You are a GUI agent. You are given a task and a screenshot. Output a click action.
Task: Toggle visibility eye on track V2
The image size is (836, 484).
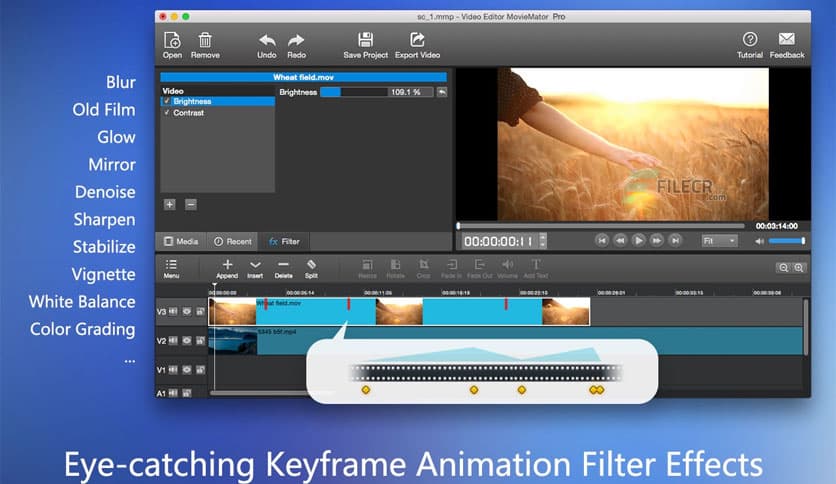(187, 341)
